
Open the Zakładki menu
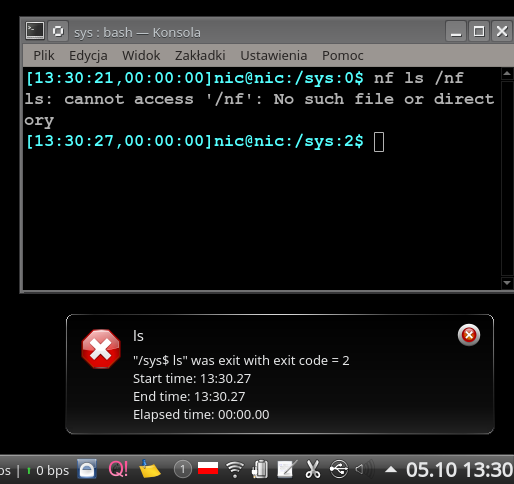(200, 55)
